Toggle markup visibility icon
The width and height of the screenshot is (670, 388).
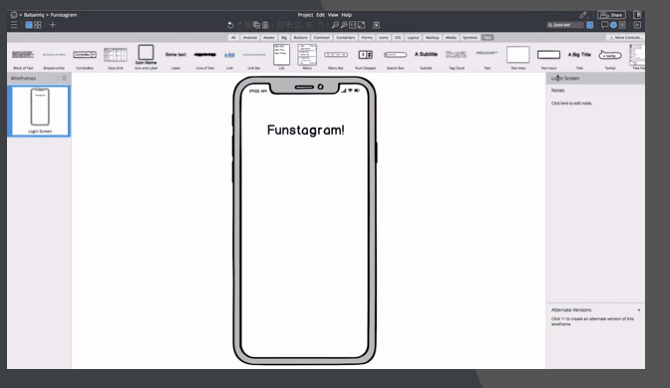(376, 25)
